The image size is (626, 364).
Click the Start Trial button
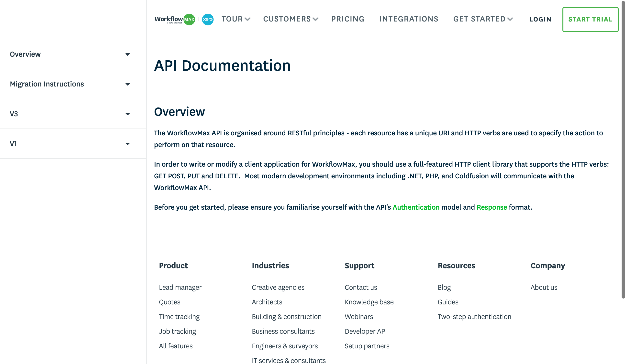[590, 19]
